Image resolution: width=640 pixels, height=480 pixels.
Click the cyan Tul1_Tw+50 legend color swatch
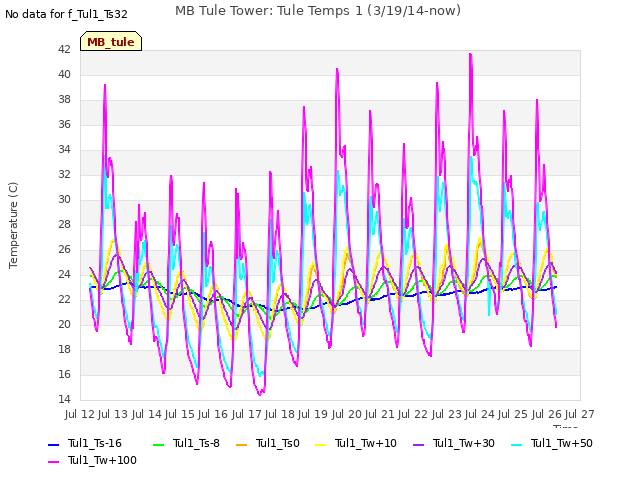click(517, 444)
